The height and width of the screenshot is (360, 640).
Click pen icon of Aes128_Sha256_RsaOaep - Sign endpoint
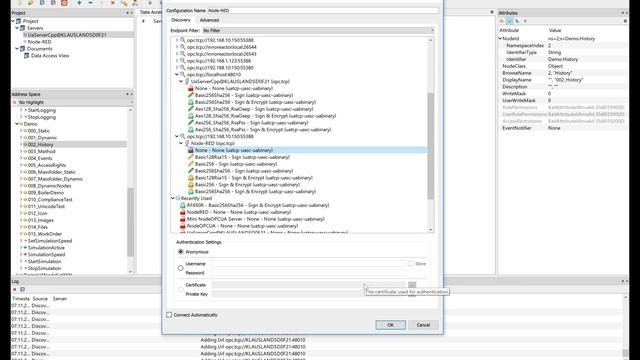(191, 109)
